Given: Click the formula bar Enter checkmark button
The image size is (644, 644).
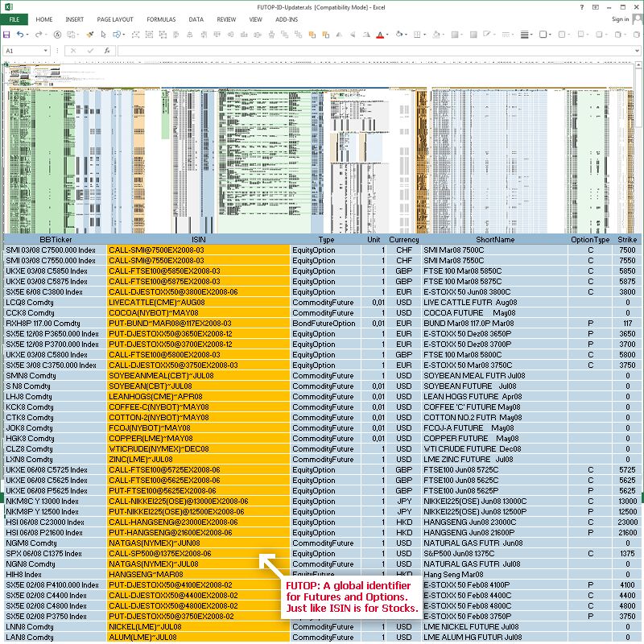Looking at the screenshot, I should (x=90, y=51).
